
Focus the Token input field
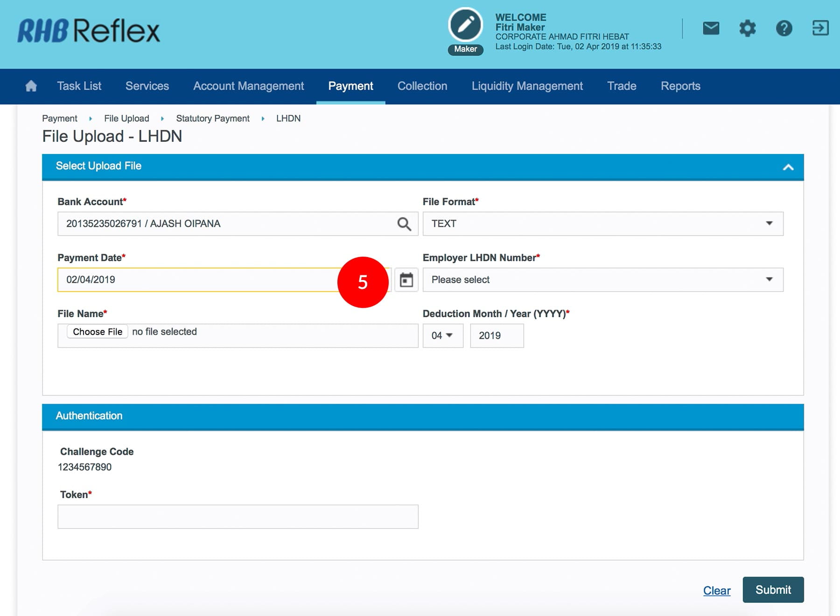(238, 517)
